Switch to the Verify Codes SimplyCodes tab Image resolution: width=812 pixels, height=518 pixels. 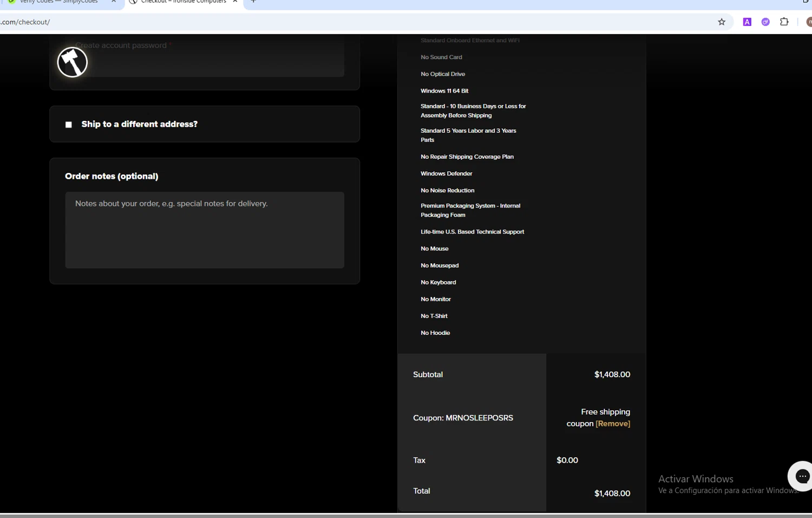(x=58, y=2)
